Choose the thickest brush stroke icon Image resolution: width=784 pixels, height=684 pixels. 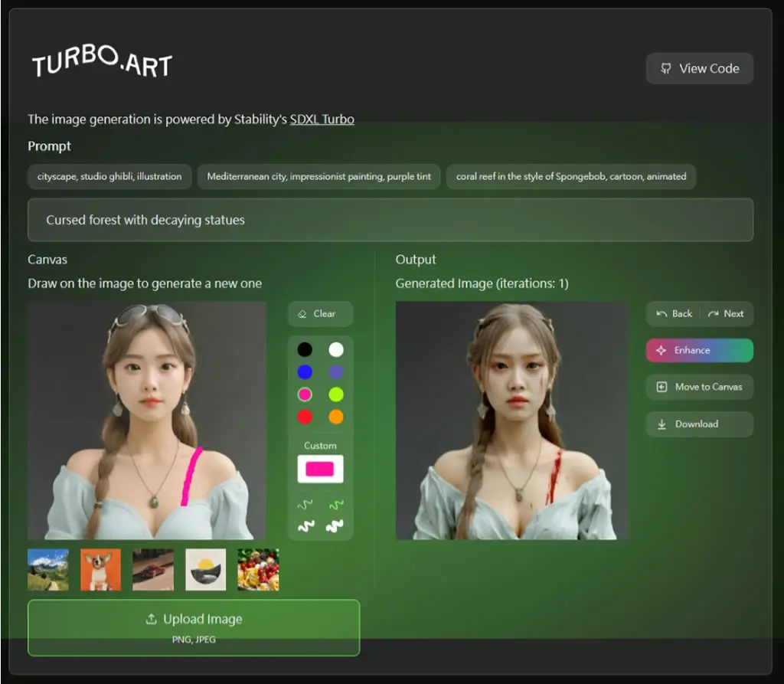point(335,526)
